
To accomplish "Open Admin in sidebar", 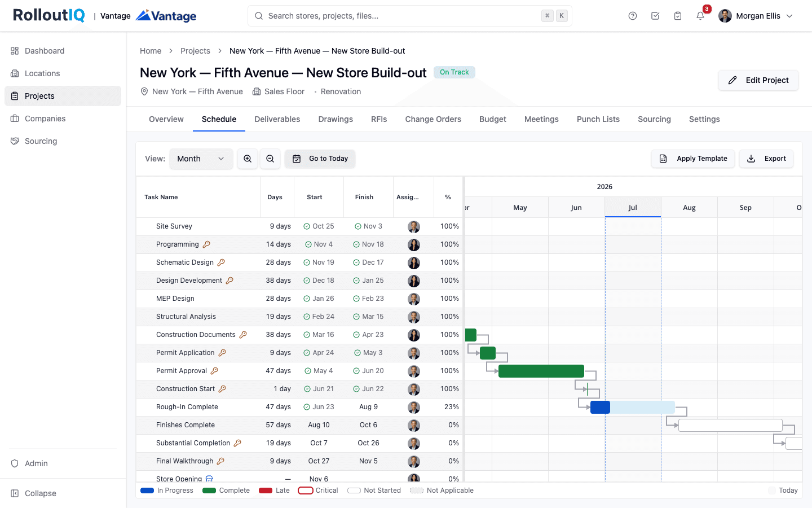I will coord(63,463).
